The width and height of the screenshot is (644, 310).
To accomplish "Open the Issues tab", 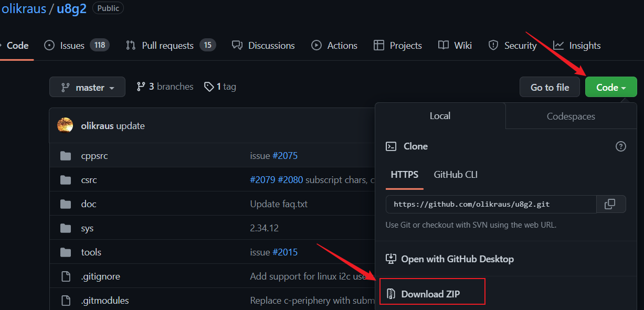I will pos(77,46).
